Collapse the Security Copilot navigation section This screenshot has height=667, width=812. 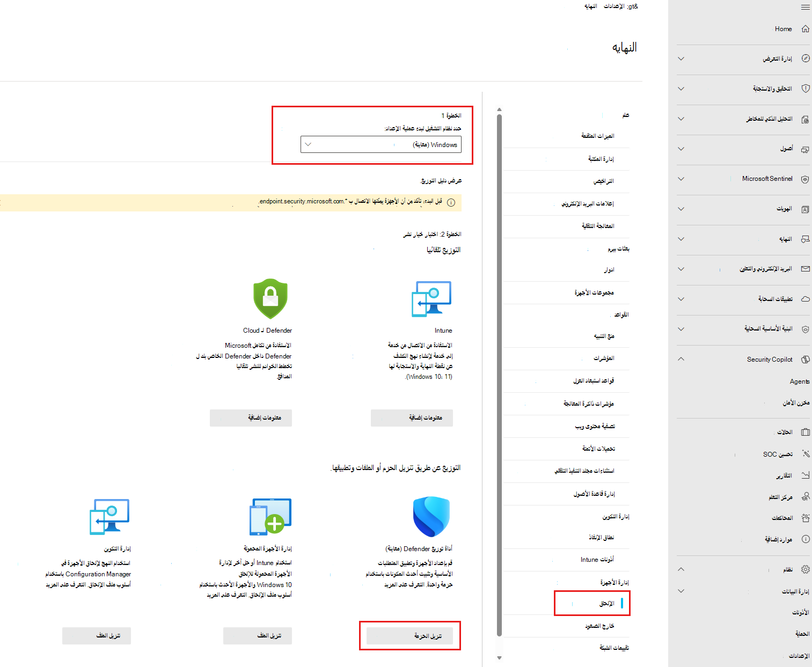tap(681, 359)
